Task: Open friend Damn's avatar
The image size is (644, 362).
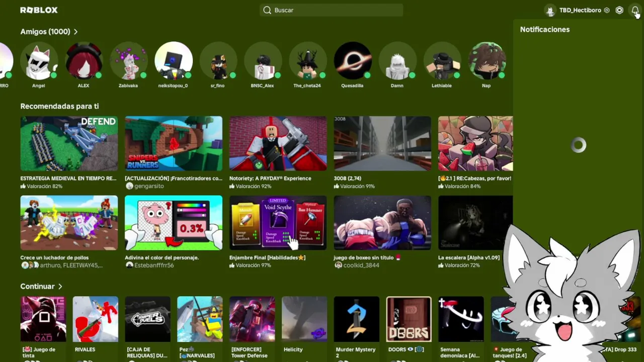Action: [x=397, y=61]
